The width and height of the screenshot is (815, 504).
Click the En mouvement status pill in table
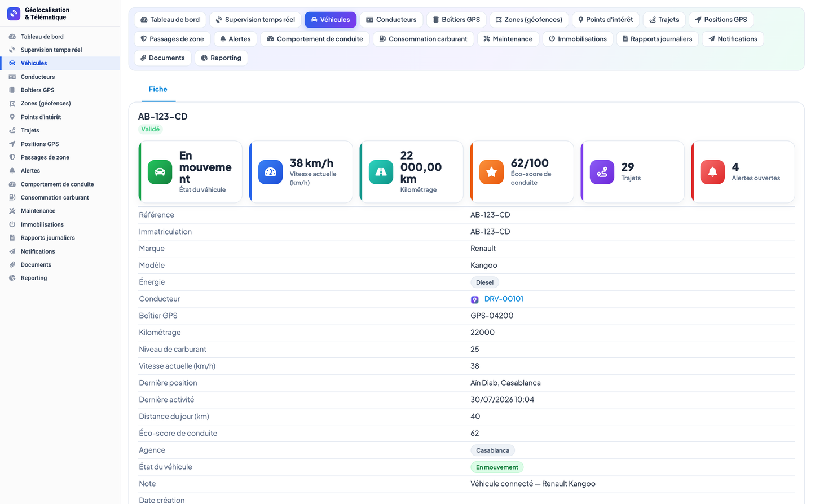[x=497, y=467]
